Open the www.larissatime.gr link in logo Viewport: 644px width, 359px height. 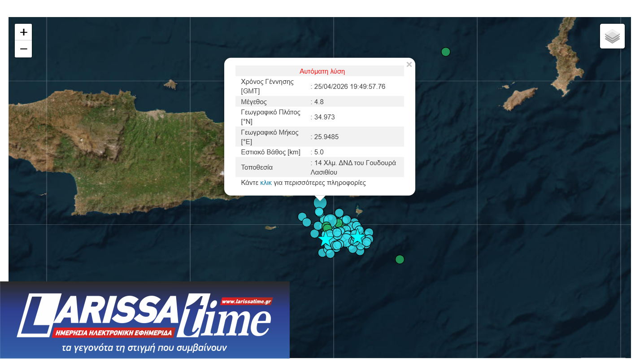[247, 302]
